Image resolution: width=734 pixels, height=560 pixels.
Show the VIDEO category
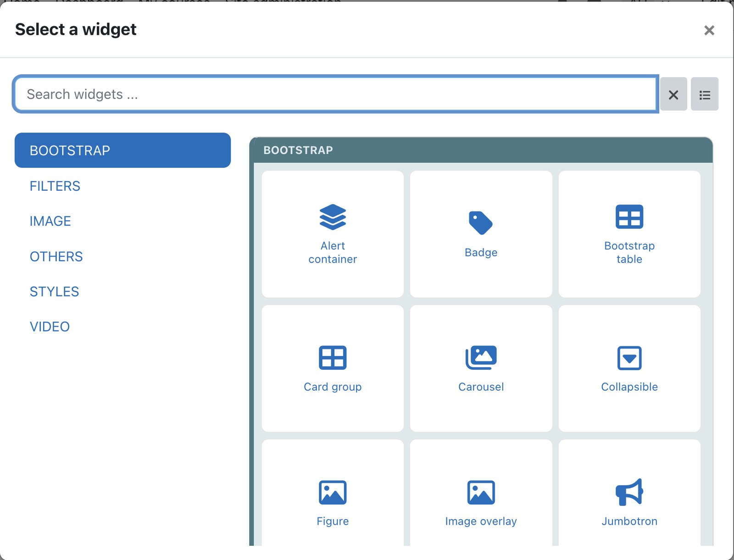pyautogui.click(x=122, y=327)
